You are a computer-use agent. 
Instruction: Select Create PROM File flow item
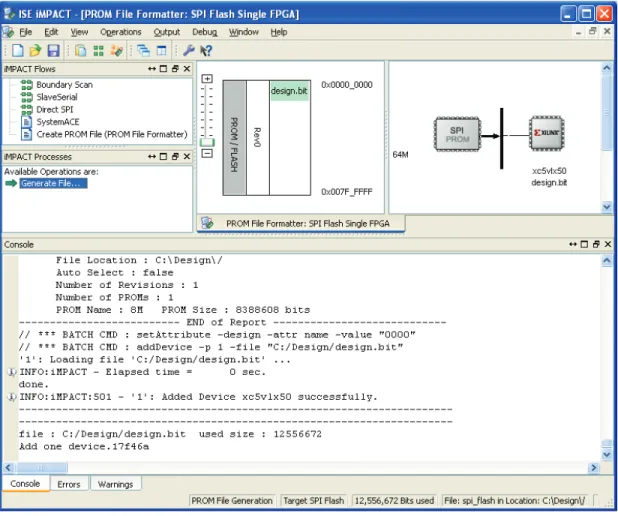pos(112,134)
